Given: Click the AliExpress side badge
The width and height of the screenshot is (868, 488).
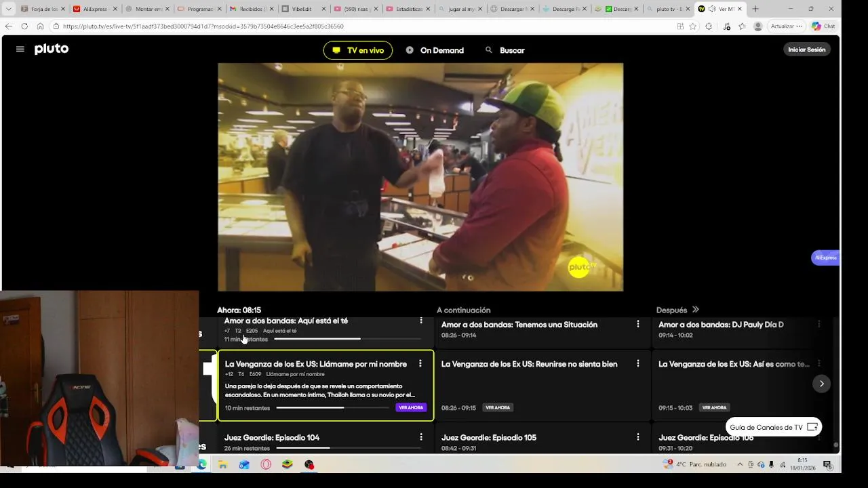Looking at the screenshot, I should (825, 258).
